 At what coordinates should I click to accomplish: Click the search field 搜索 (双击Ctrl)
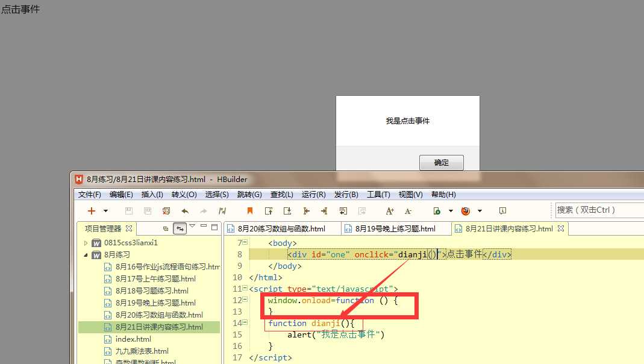tap(599, 210)
